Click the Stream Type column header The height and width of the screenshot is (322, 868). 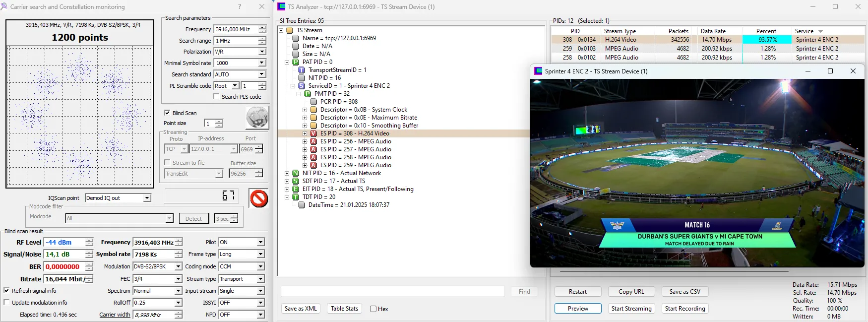pyautogui.click(x=620, y=31)
